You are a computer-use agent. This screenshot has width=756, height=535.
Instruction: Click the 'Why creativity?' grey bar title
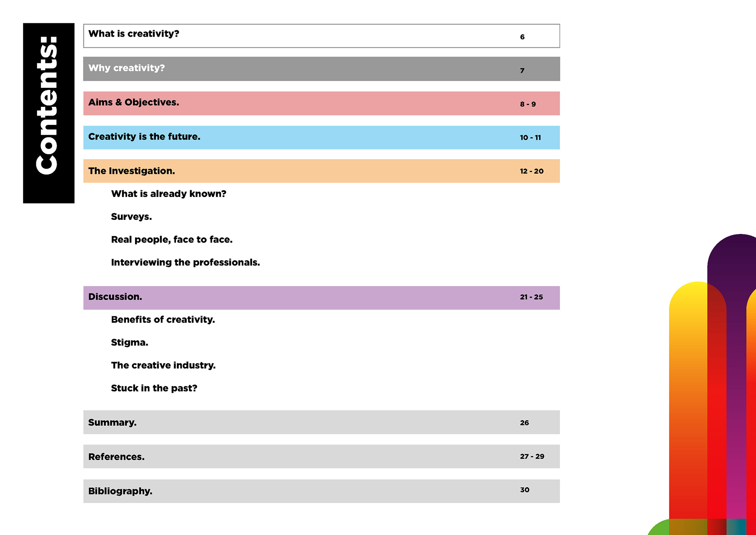[126, 68]
